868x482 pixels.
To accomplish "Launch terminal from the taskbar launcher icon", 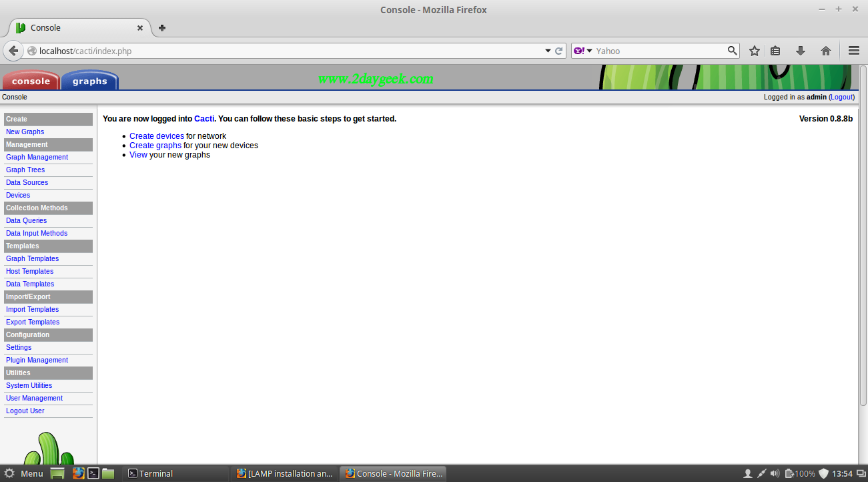I will coord(94,473).
